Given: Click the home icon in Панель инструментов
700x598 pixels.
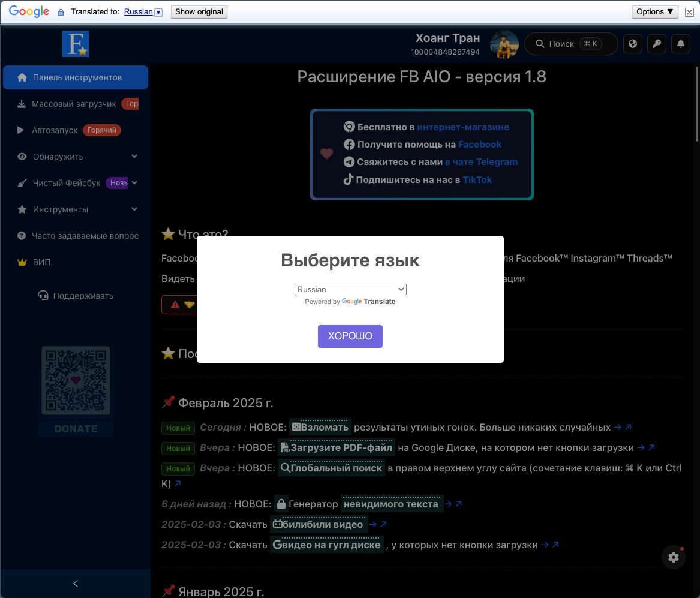Looking at the screenshot, I should tap(22, 77).
